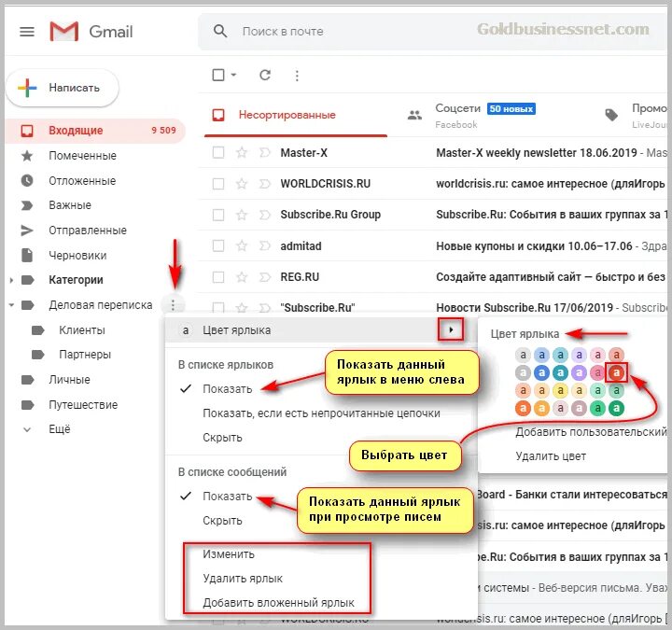Click the search magnifier icon
The height and width of the screenshot is (630, 672).
click(220, 32)
